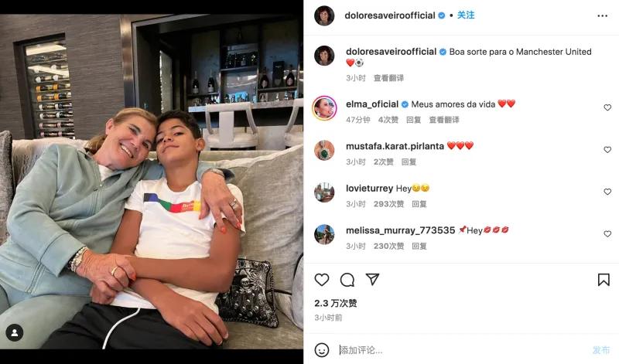
Task: Open the three-dot more options menu
Action: (603, 15)
